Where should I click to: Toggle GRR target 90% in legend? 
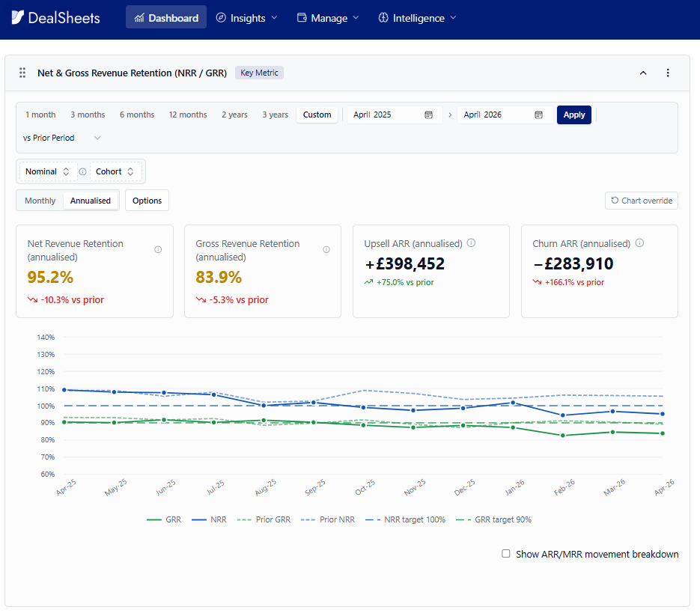point(494,519)
